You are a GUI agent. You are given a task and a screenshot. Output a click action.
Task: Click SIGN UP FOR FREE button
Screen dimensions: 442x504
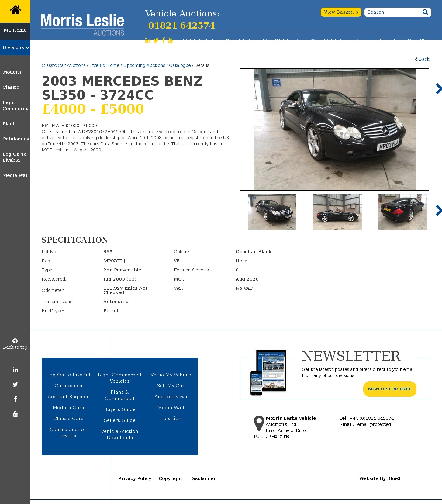[390, 389]
